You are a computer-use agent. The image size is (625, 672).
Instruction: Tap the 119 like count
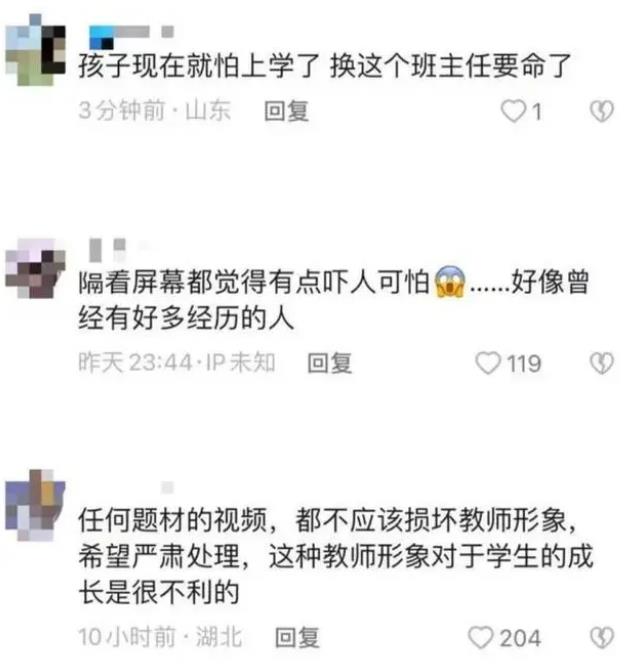pyautogui.click(x=524, y=363)
